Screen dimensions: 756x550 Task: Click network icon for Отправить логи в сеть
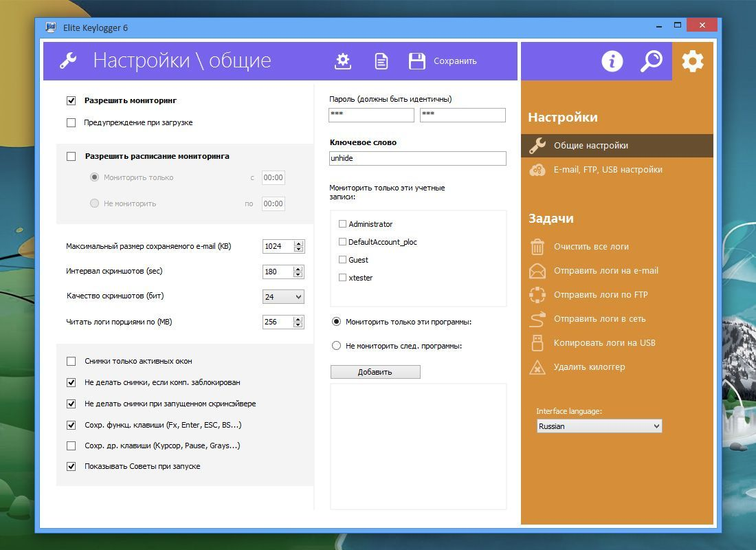tap(537, 319)
